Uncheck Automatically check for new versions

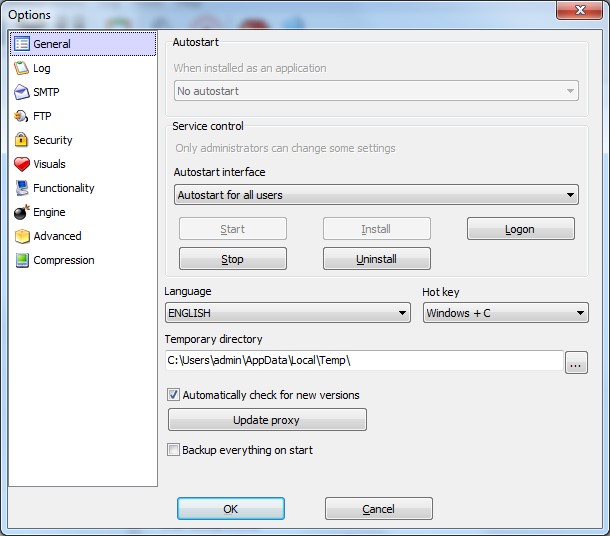173,395
